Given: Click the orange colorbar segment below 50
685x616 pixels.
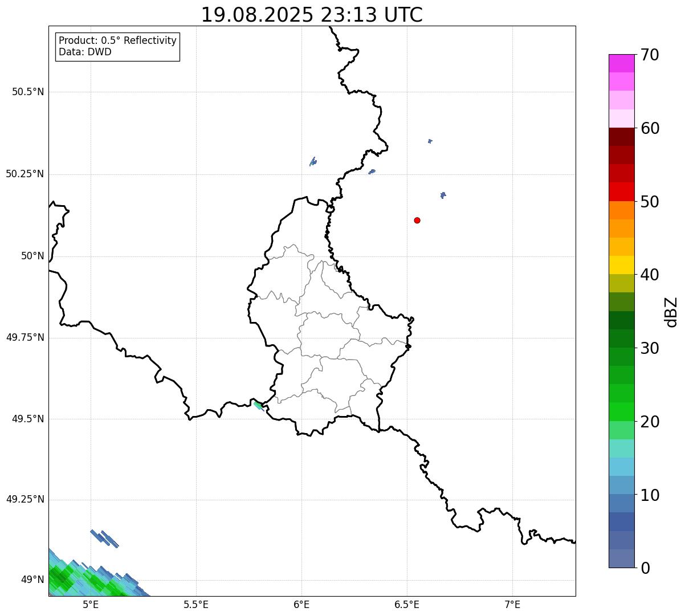Looking at the screenshot, I should (x=621, y=210).
